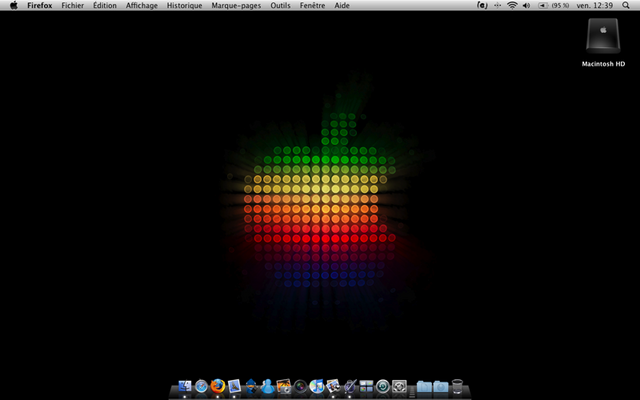Launch iTunes music note icon
Screen dimensions: 640x400
[x=317, y=386]
